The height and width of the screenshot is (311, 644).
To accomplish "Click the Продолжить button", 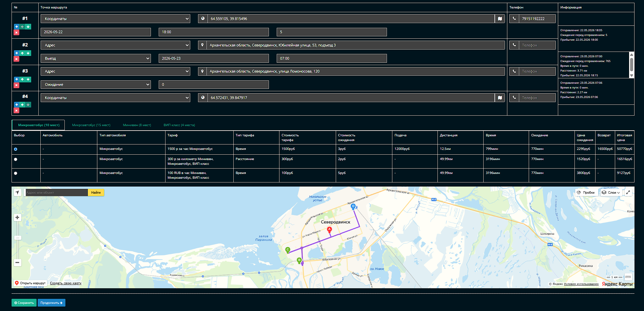I will click(52, 303).
